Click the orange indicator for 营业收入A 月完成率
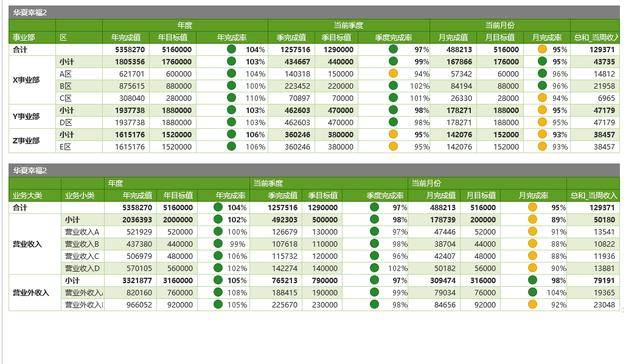The image size is (640, 364). tap(532, 231)
